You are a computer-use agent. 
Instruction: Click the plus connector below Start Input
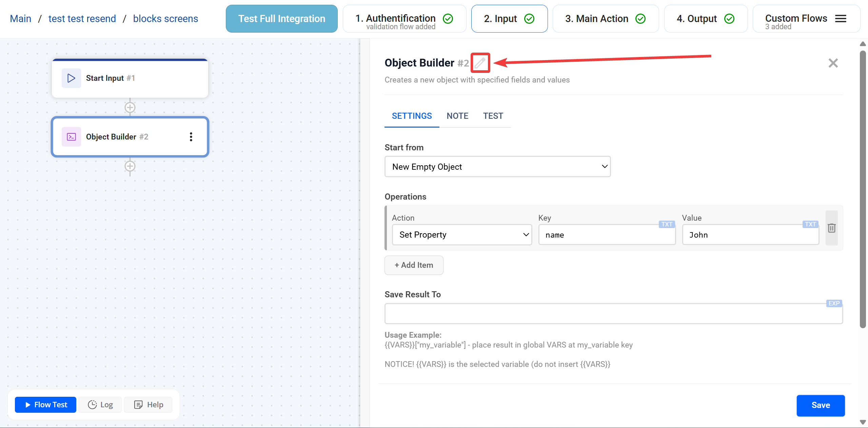[130, 108]
